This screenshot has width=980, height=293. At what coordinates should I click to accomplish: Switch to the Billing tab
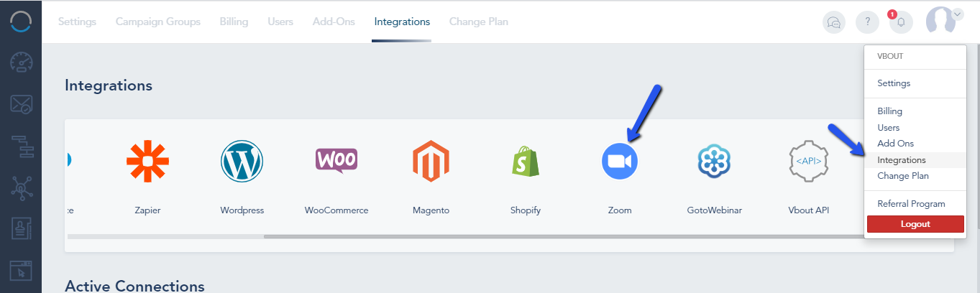coord(234,22)
